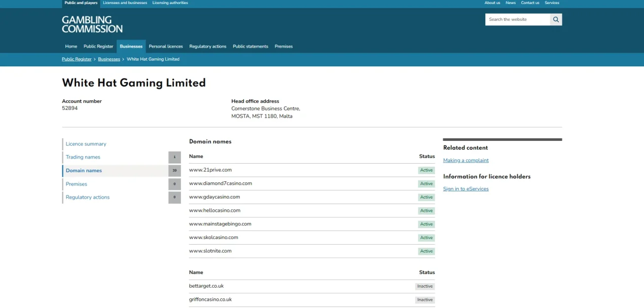
Task: Go to Home in main navigation
Action: (x=71, y=46)
